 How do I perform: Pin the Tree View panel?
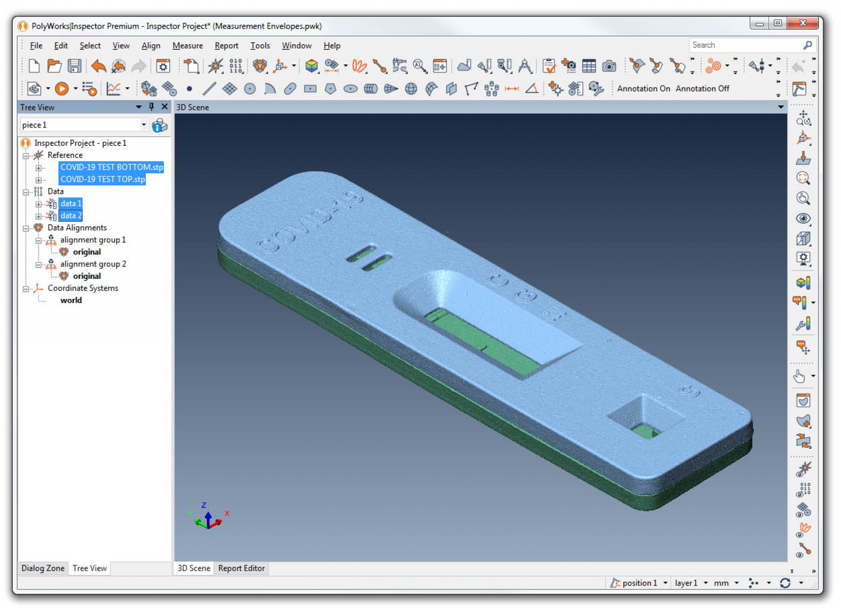(152, 107)
